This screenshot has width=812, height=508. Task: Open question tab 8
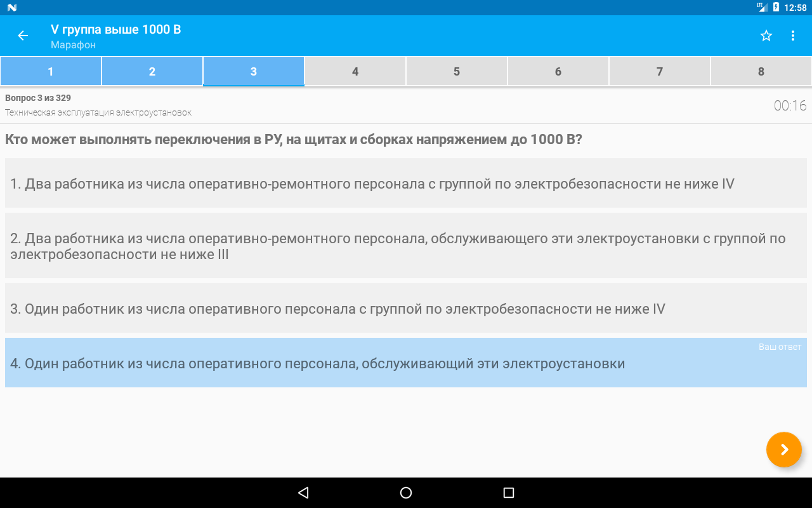[761, 71]
